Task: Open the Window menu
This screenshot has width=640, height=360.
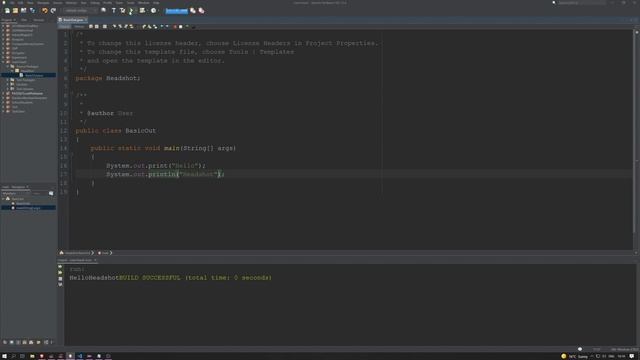Action: pyautogui.click(x=144, y=2)
